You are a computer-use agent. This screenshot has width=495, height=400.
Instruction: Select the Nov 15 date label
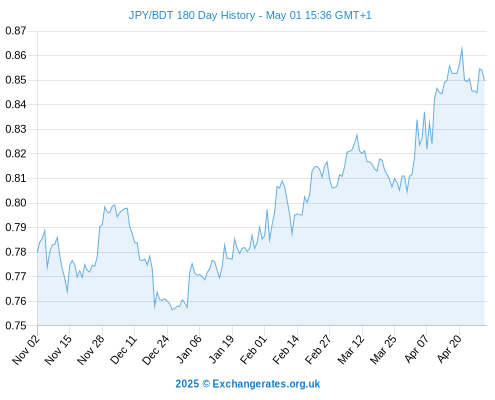click(59, 350)
